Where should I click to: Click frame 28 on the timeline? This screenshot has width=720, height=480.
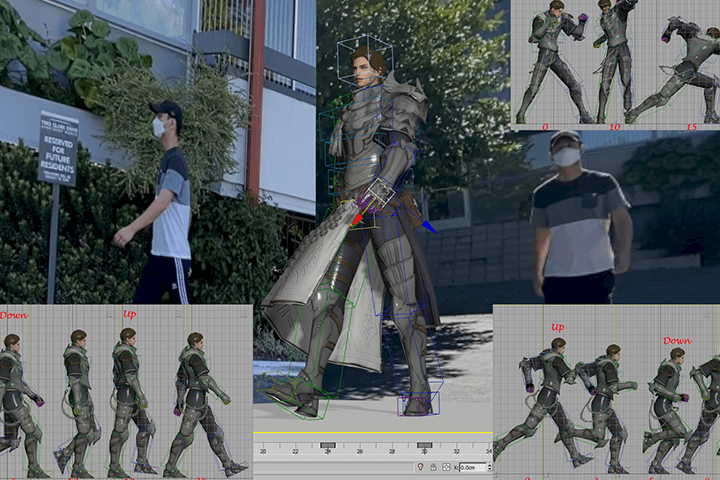pyautogui.click(x=392, y=452)
